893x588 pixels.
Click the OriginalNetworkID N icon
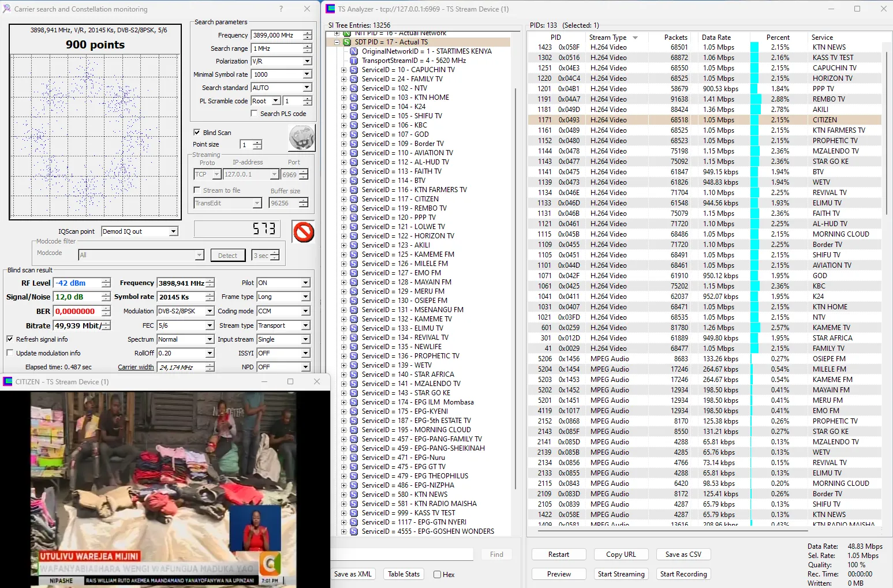pyautogui.click(x=354, y=51)
